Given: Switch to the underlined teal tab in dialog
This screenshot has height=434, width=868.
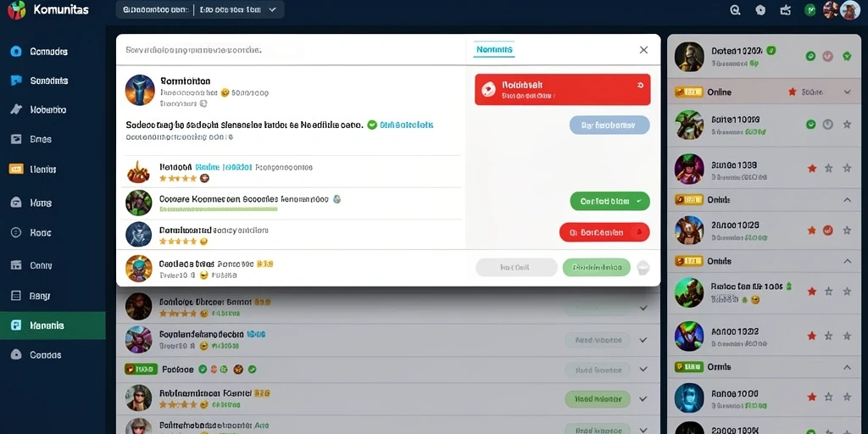Looking at the screenshot, I should (494, 50).
